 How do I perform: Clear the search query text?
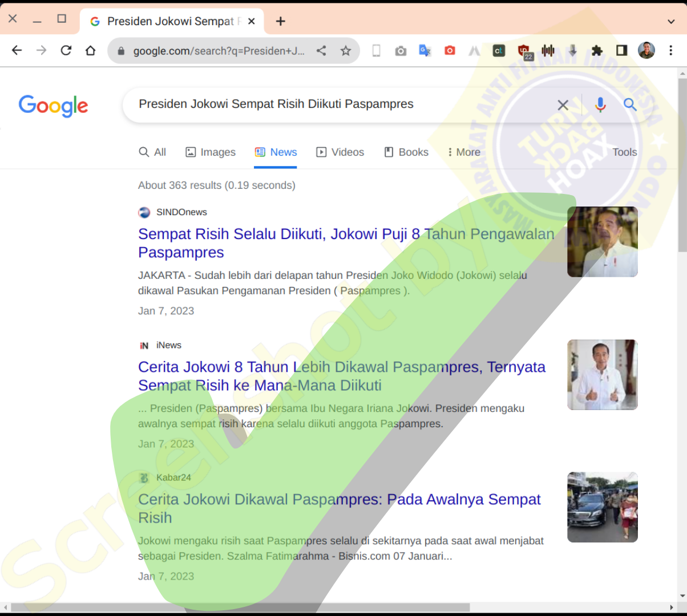pyautogui.click(x=563, y=105)
